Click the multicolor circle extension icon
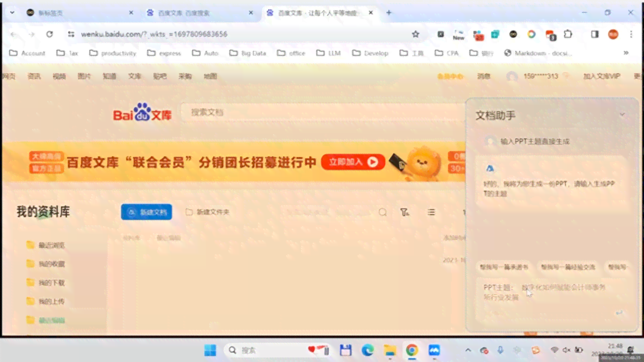Image resolution: width=644 pixels, height=362 pixels. coord(531,34)
